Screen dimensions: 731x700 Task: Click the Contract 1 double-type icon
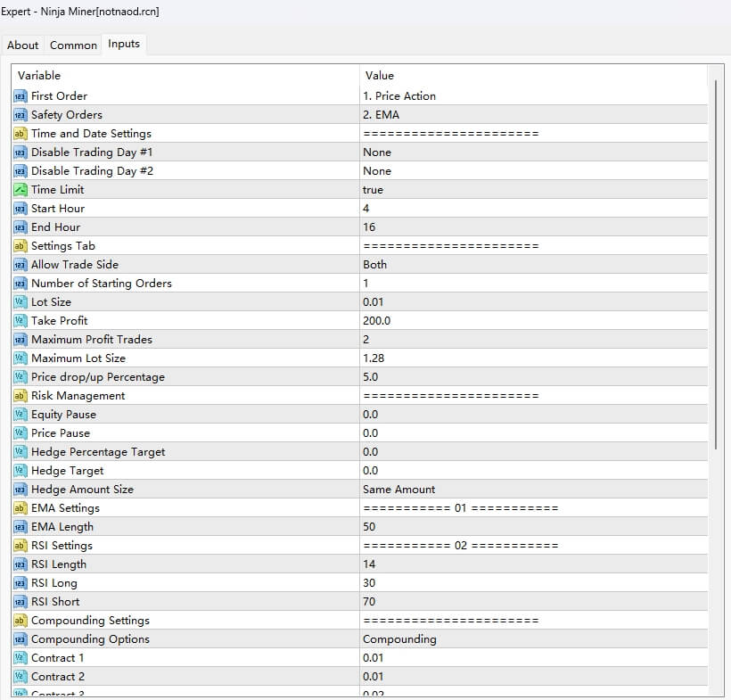point(20,658)
